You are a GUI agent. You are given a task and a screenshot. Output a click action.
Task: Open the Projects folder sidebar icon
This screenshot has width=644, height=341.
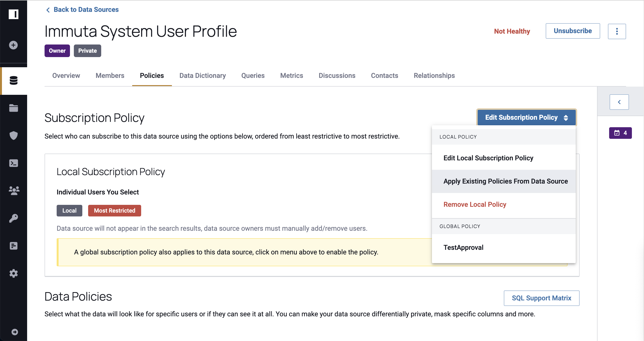click(14, 108)
